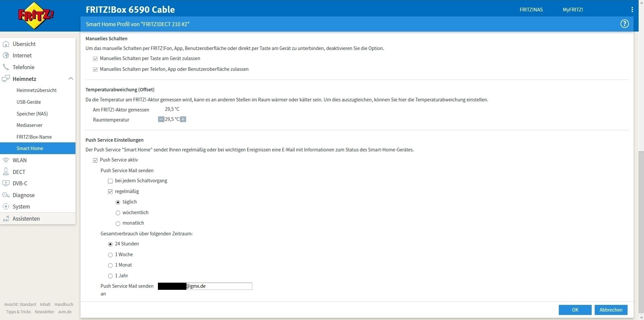This screenshot has height=320, width=644.
Task: Open the Tipps & Tricks footer link
Action: click(18, 312)
